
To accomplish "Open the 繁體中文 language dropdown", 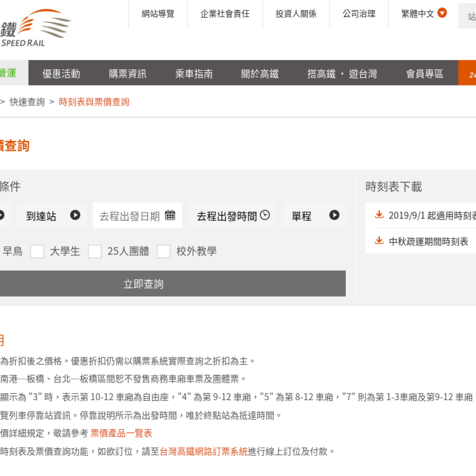I will point(419,14).
